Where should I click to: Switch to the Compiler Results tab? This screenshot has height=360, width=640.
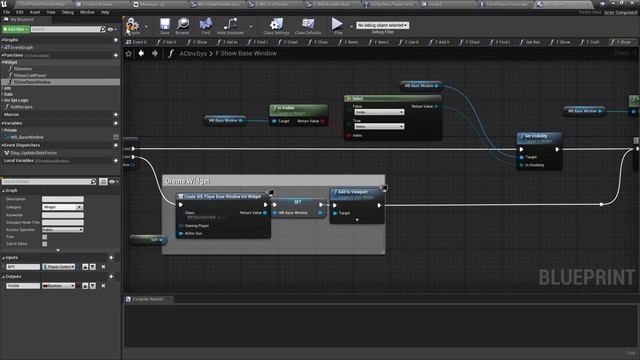point(148,299)
